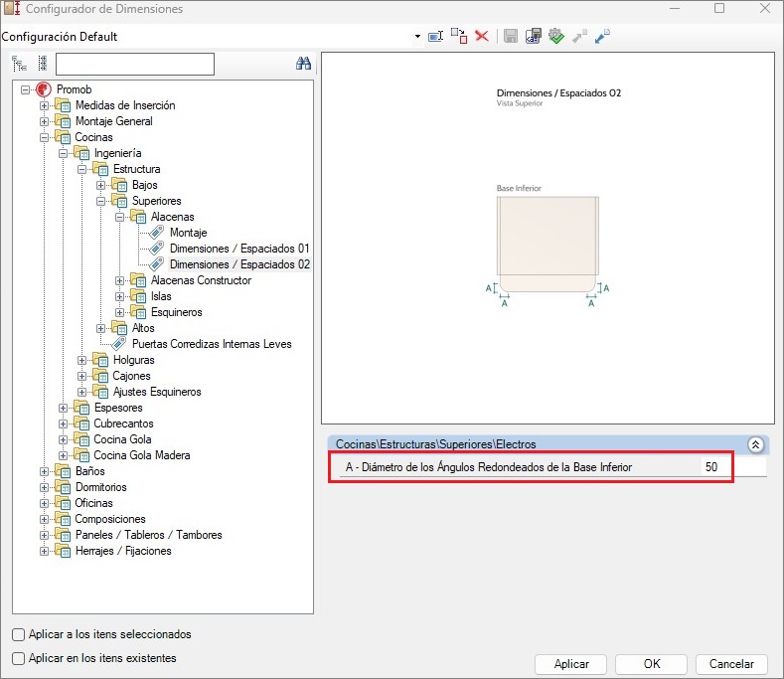
Task: Click the binoculars search icon
Action: click(x=304, y=64)
